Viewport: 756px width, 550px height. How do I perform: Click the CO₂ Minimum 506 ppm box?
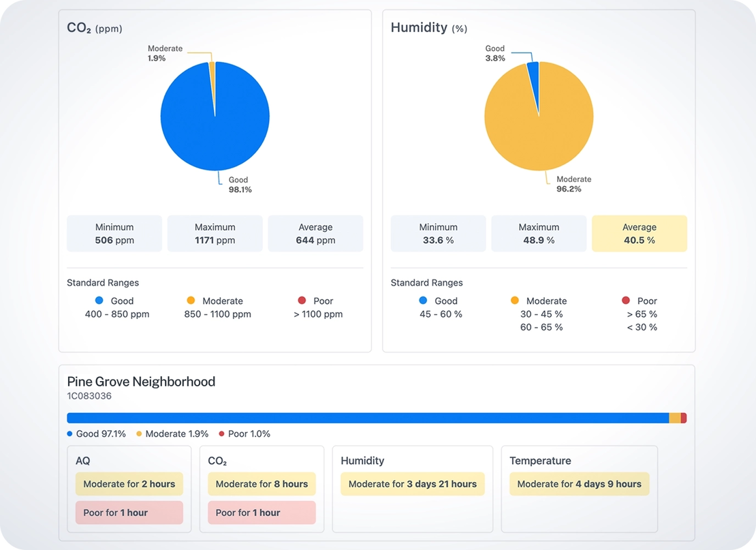(x=114, y=234)
